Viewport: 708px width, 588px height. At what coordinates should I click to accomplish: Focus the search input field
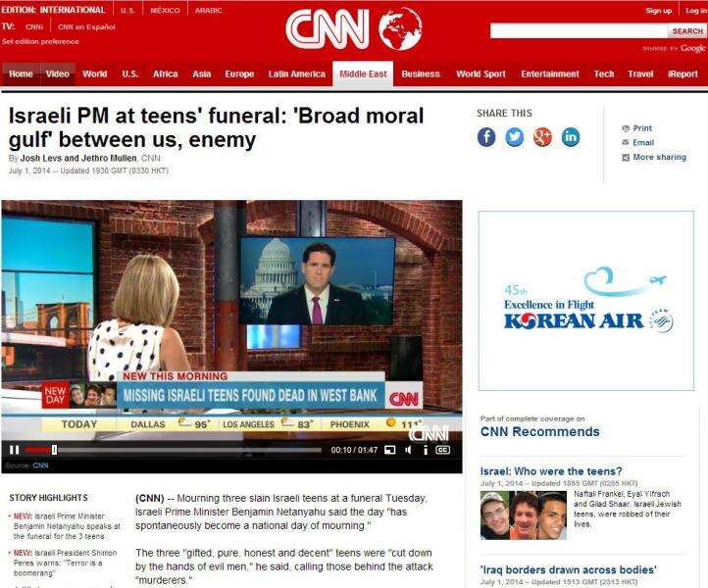pyautogui.click(x=580, y=31)
